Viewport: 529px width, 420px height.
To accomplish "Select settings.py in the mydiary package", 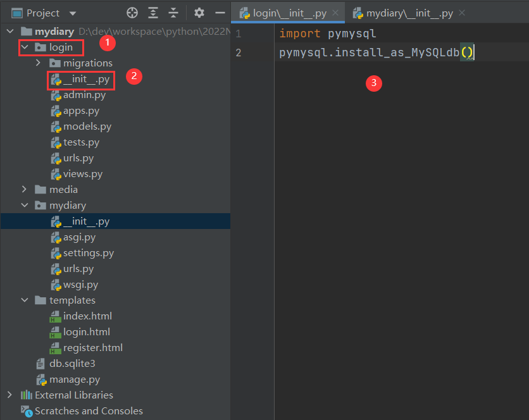I will [87, 252].
